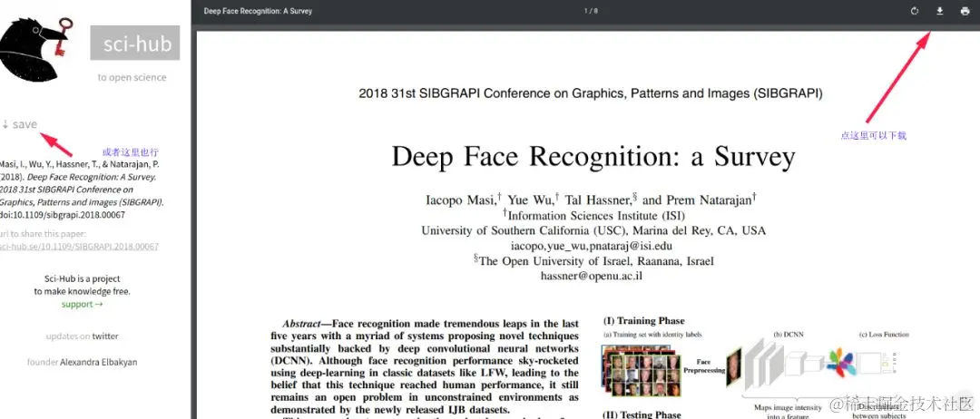The height and width of the screenshot is (419, 980).
Task: Click the 'Sci-Hub is a project' text
Action: [83, 279]
